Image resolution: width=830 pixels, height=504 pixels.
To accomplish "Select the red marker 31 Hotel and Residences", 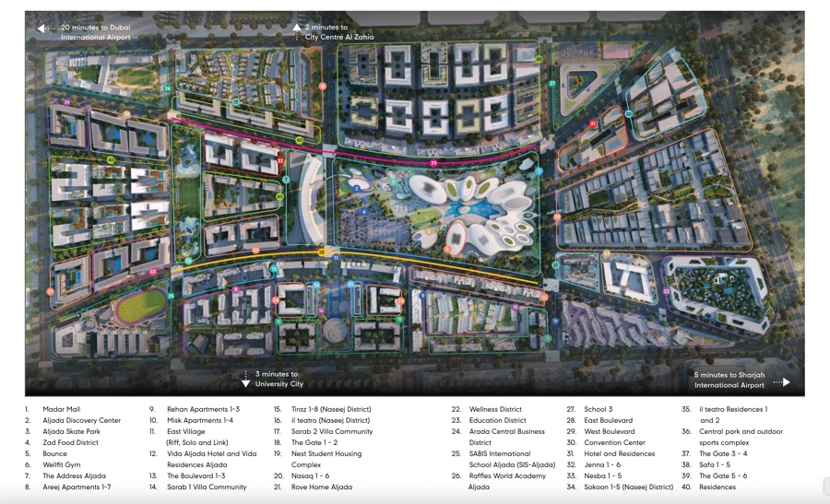I will point(593,123).
